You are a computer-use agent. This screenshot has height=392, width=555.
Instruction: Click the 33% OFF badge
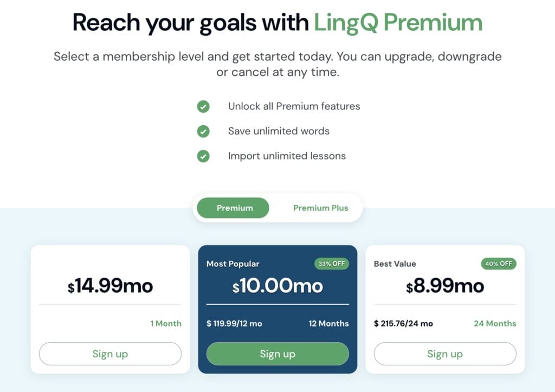point(332,264)
